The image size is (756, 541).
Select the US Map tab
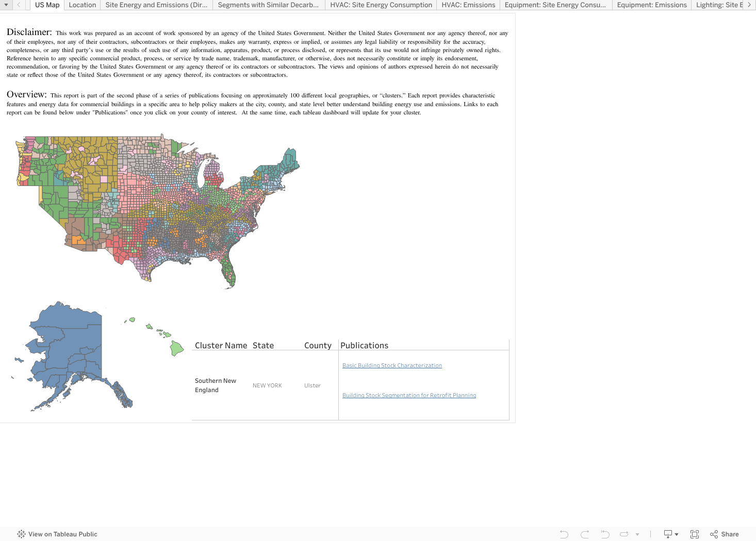point(47,5)
